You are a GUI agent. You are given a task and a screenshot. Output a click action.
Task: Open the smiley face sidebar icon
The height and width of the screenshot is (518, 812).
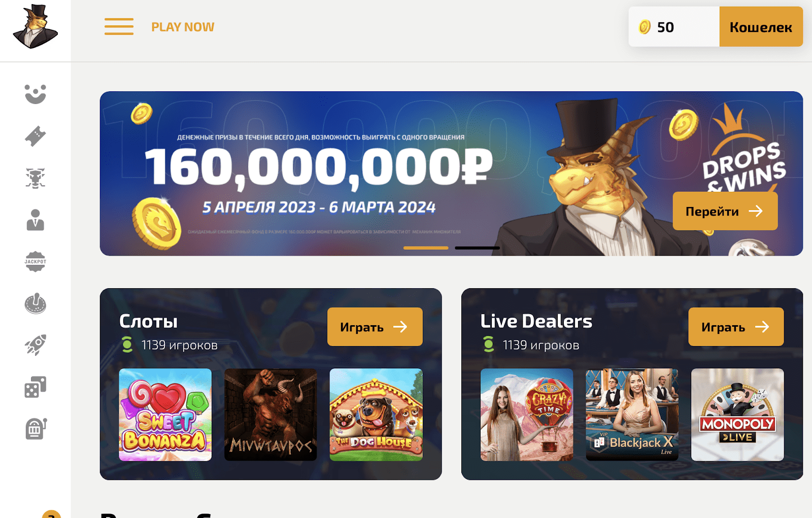click(36, 94)
